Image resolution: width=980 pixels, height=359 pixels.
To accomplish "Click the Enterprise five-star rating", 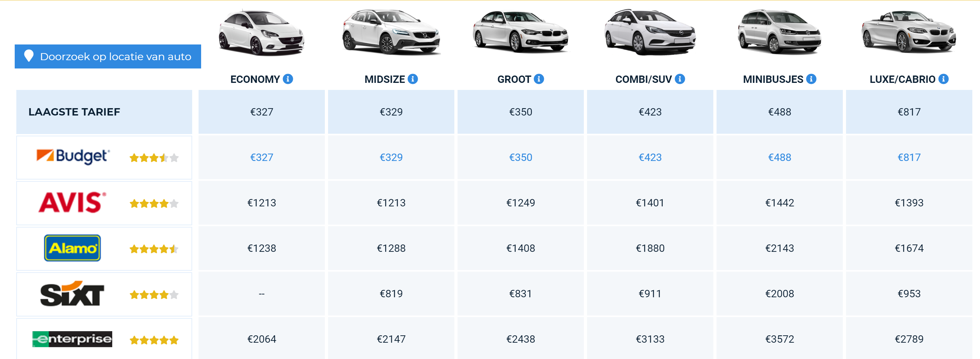I will (x=154, y=340).
